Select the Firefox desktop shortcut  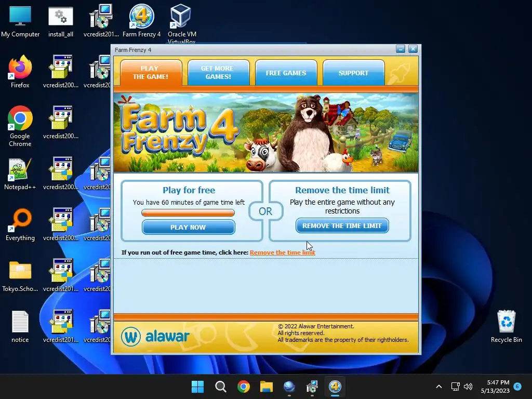[20, 72]
